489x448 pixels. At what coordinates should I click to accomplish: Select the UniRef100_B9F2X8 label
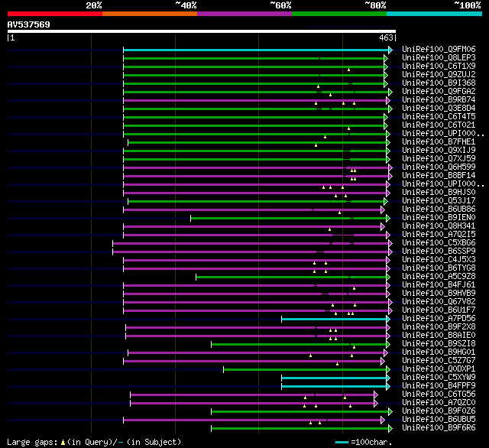(x=439, y=327)
